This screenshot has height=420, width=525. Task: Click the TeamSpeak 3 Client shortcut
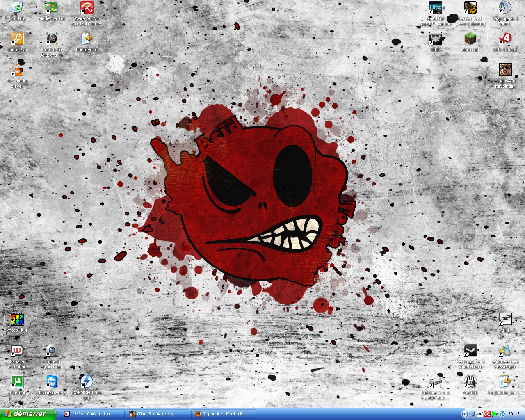point(505,8)
